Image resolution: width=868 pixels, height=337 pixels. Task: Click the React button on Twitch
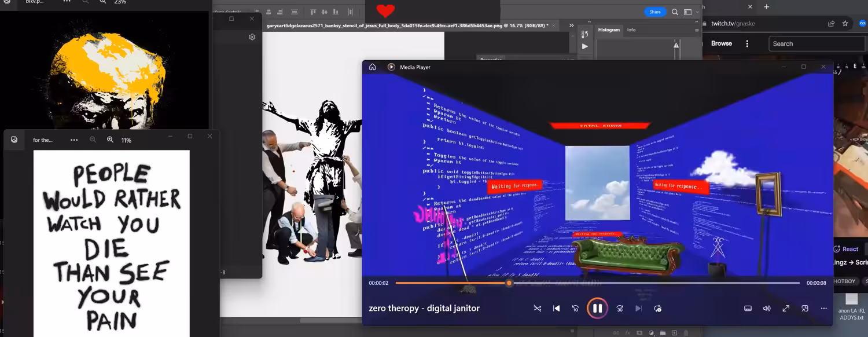pos(846,249)
